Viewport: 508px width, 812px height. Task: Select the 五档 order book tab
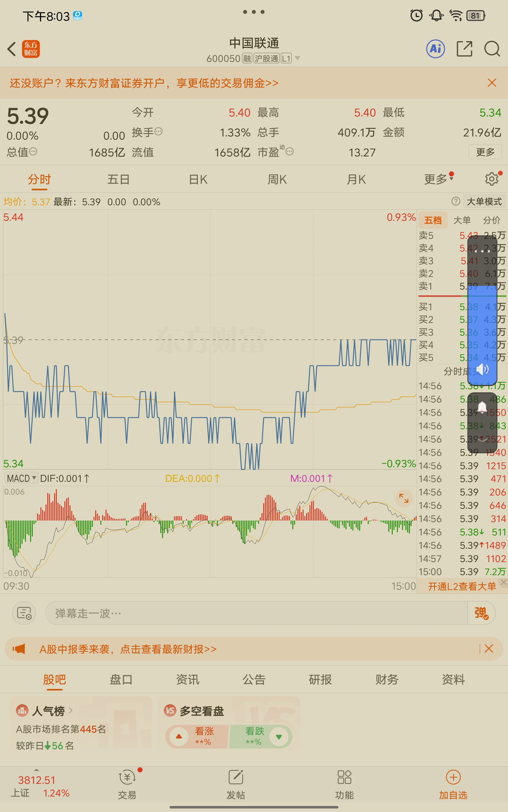point(433,220)
